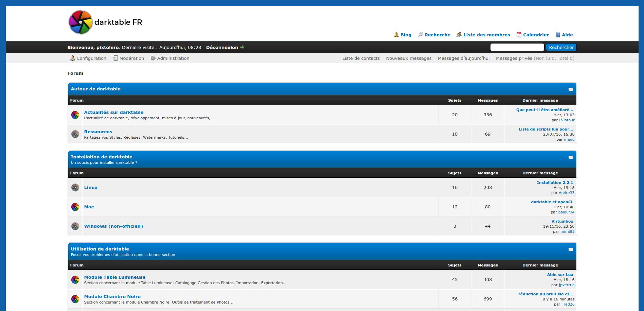Open last post 'Liste de scripts lua pour...'
This screenshot has width=644, height=311.
(x=546, y=129)
